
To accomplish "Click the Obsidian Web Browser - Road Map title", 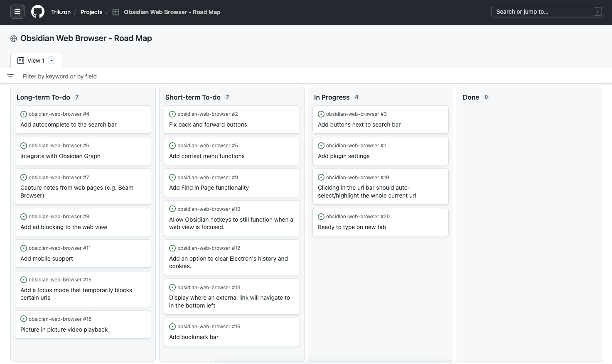I will tap(86, 38).
